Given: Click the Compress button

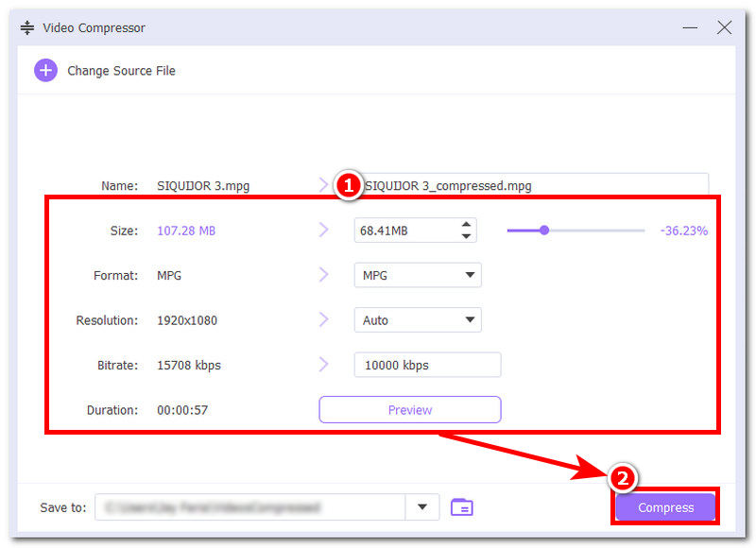Looking at the screenshot, I should (x=664, y=507).
